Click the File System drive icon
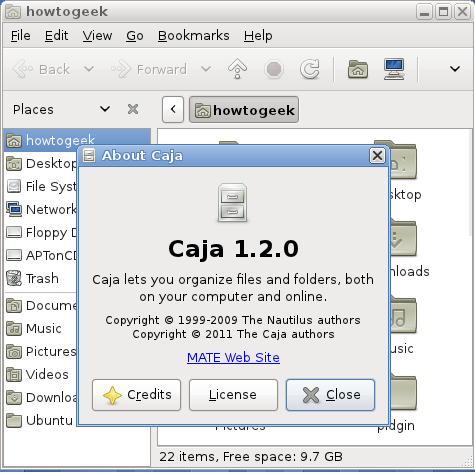The image size is (475, 472). [14, 186]
